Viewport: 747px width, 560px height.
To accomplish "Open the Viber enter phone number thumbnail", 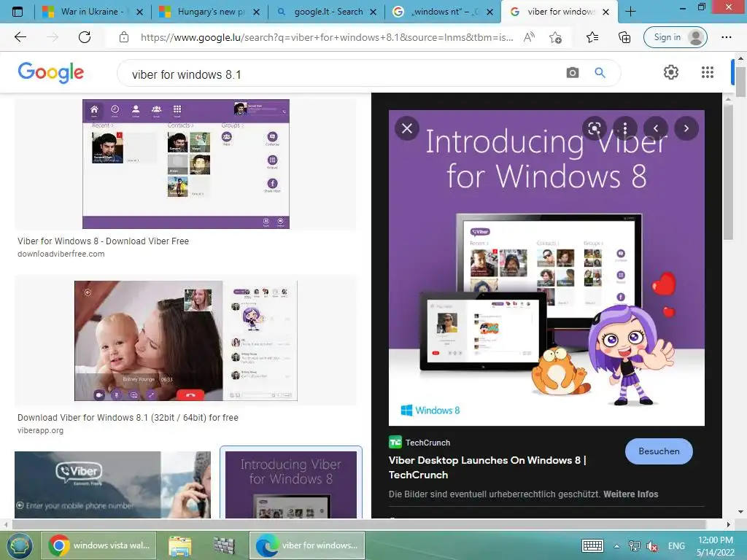I will pos(112,485).
